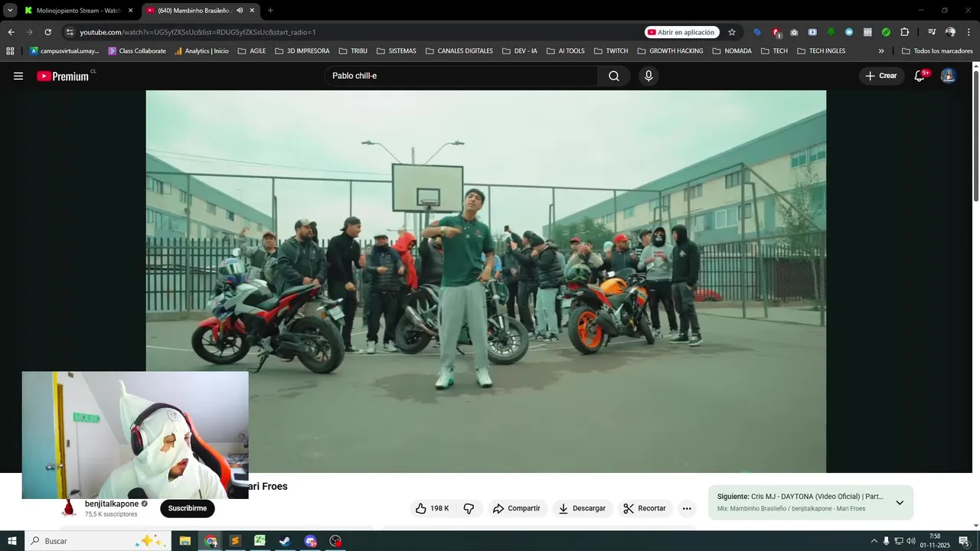This screenshot has width=980, height=551.
Task: Open more actions three-dot menu under video
Action: pos(687,508)
